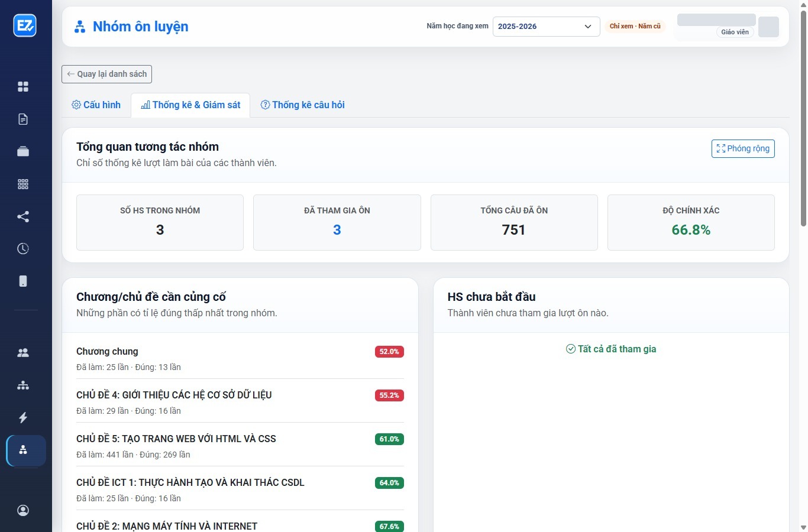Click the HS chưa bắt đầu heading

492,297
